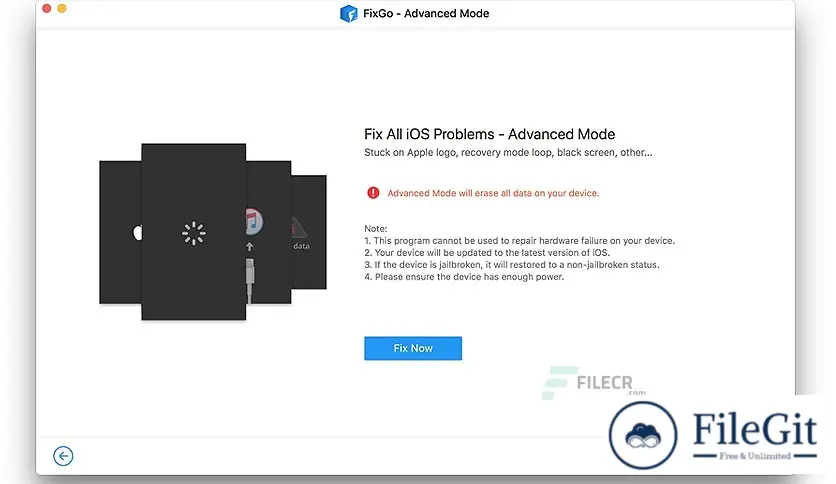This screenshot has height=484, width=836.
Task: Click the loading spinner on center phone
Action: pos(194,233)
